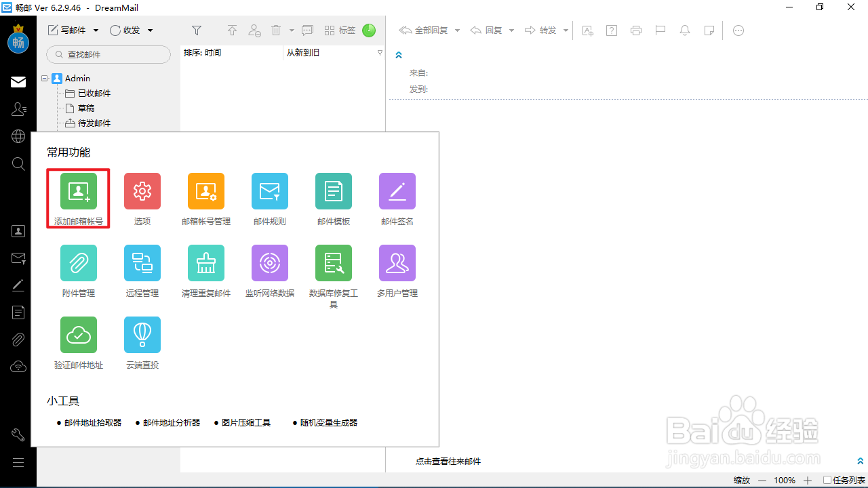Viewport: 868px width, 488px height.
Task: Open the Options (选项) gear icon
Action: click(x=142, y=191)
